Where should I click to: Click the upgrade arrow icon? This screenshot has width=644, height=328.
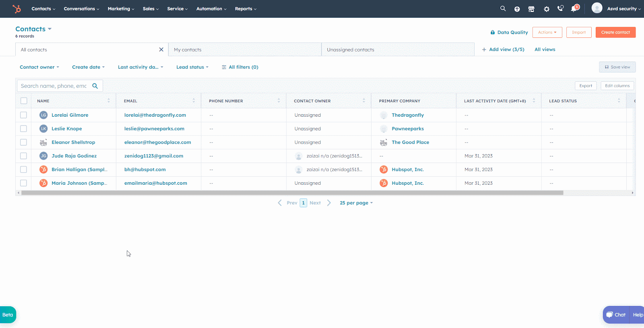click(x=517, y=9)
